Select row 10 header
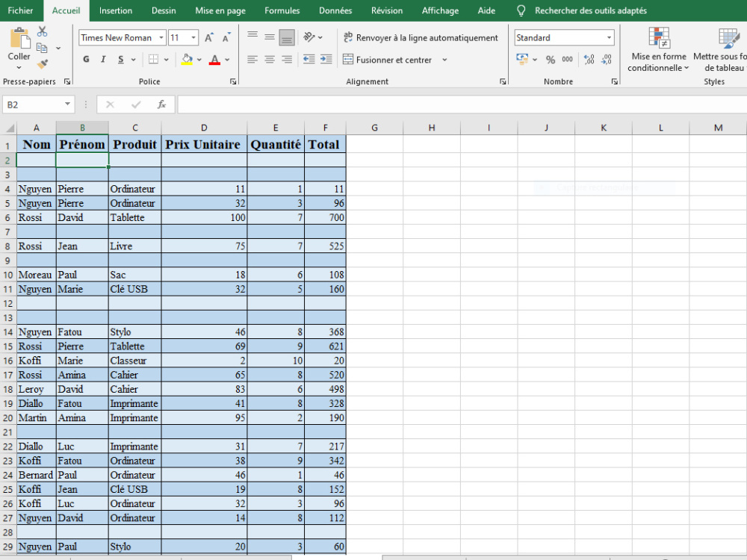Screen dimensions: 747x560 click(8, 276)
